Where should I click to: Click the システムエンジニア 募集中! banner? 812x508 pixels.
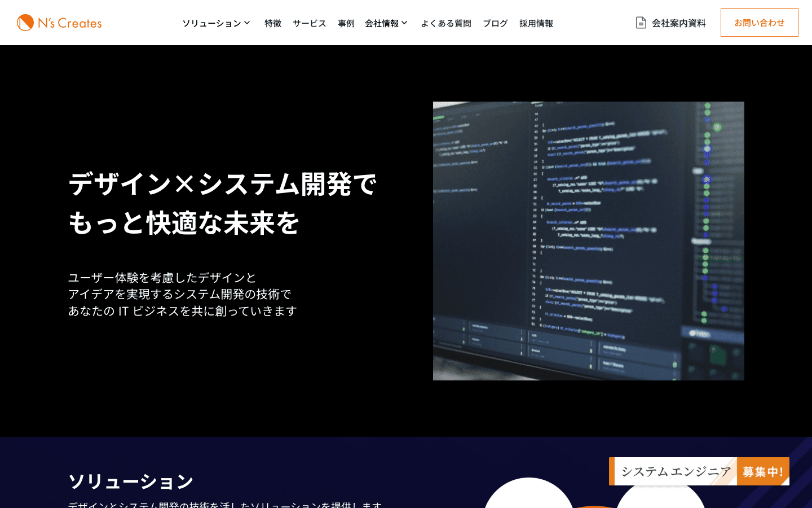coord(699,471)
